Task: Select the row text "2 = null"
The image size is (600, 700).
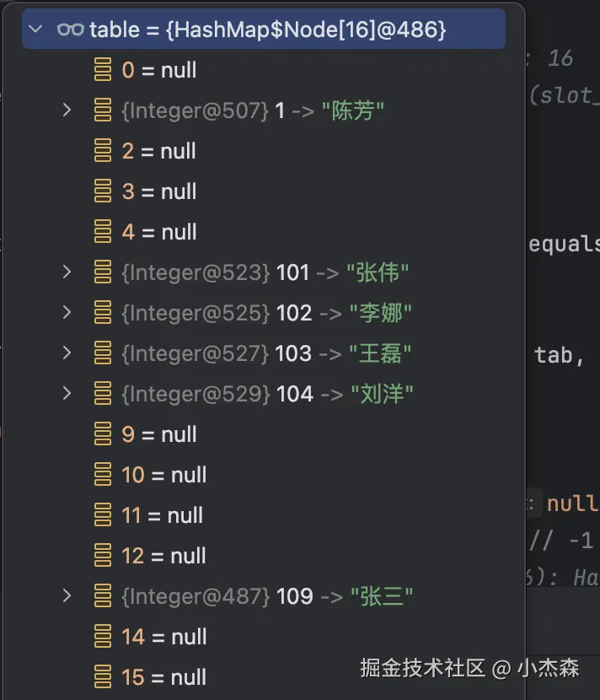Action: point(158,151)
